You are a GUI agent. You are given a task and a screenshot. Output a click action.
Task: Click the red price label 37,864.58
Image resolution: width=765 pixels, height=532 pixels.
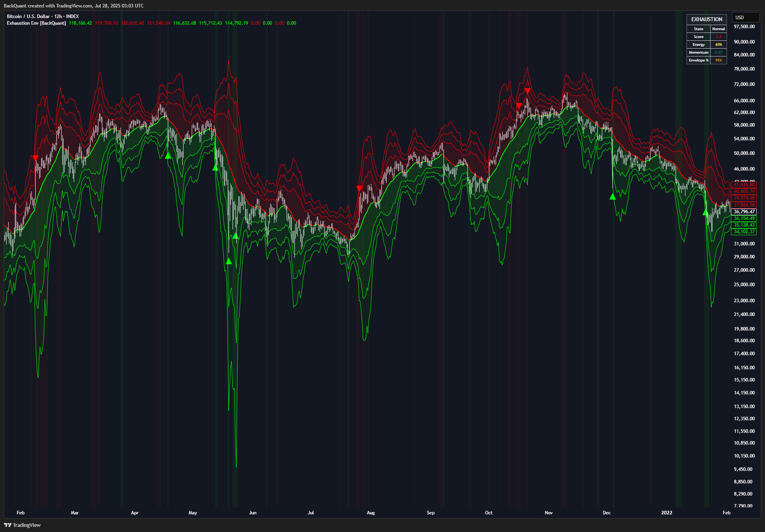pos(744,205)
